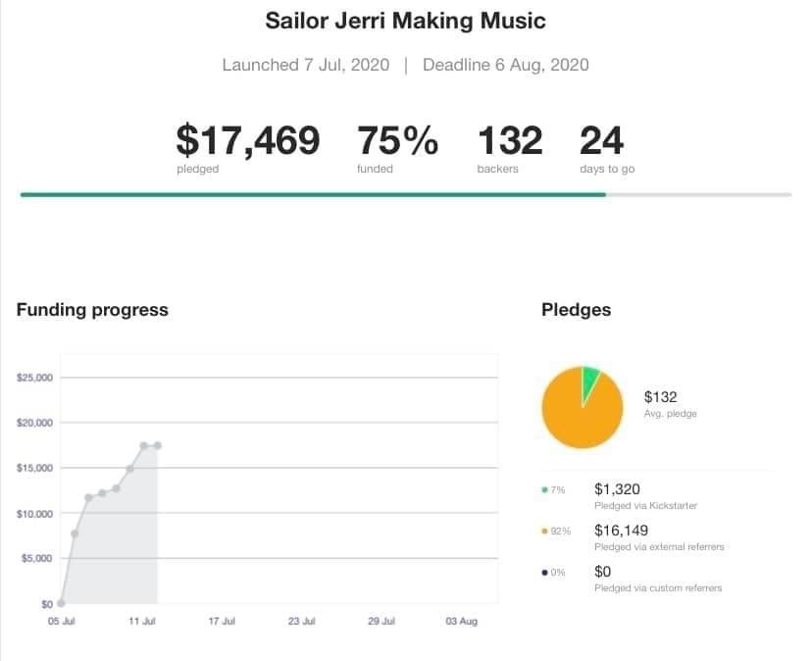Select the green slice of the pie chart
The height and width of the screenshot is (661, 812).
(589, 379)
